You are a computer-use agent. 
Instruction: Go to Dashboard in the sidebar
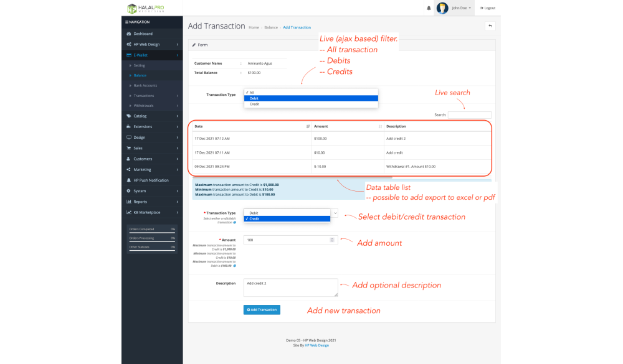pos(143,34)
